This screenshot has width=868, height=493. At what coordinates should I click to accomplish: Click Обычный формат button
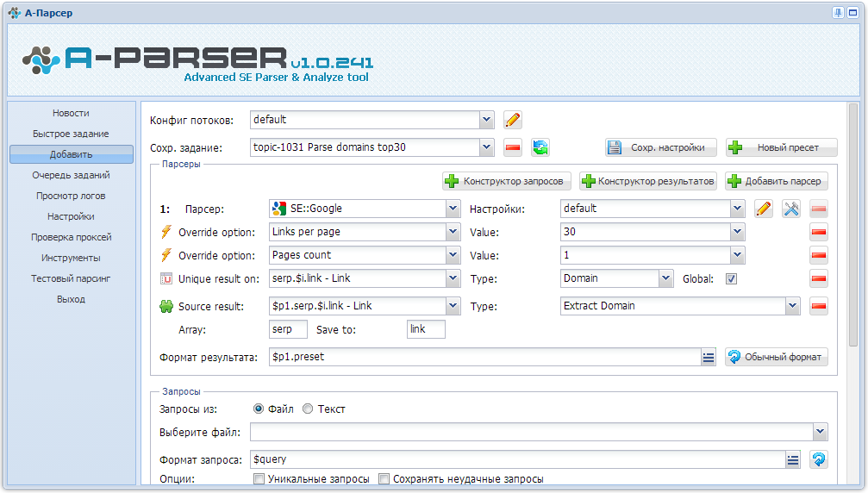point(777,357)
